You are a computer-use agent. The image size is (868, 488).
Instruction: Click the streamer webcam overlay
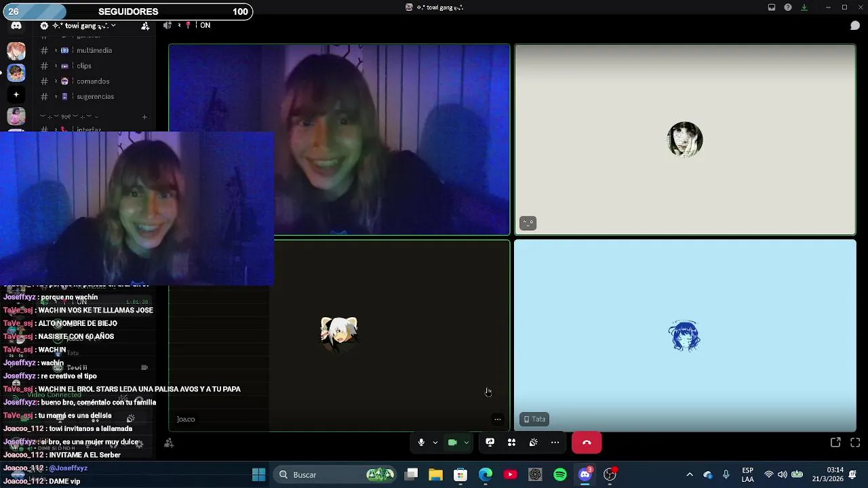point(137,209)
